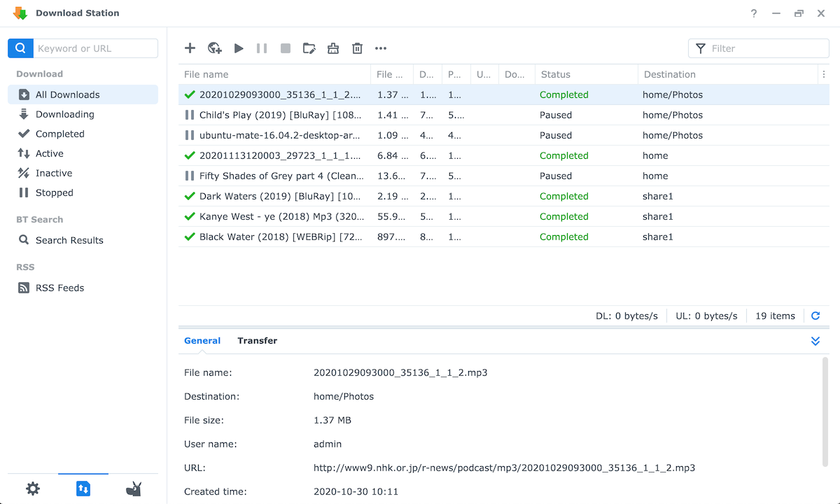Open RSS Feeds in sidebar
840x504 pixels.
(x=59, y=288)
